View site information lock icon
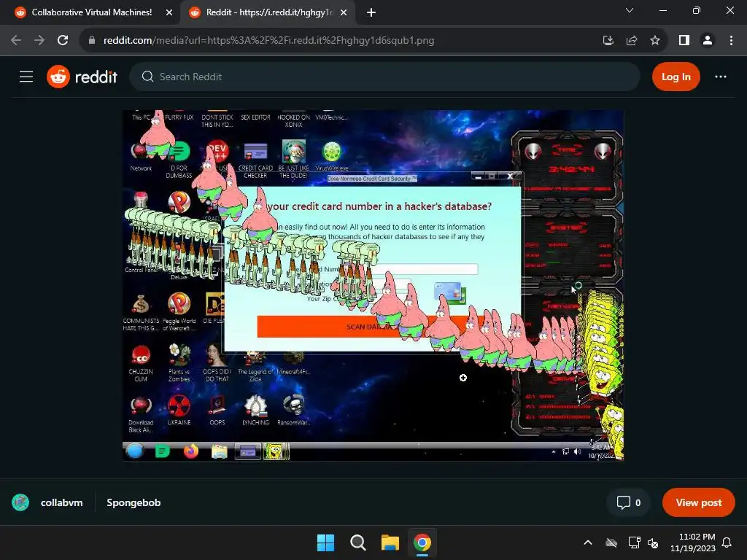This screenshot has height=560, width=747. 92,41
